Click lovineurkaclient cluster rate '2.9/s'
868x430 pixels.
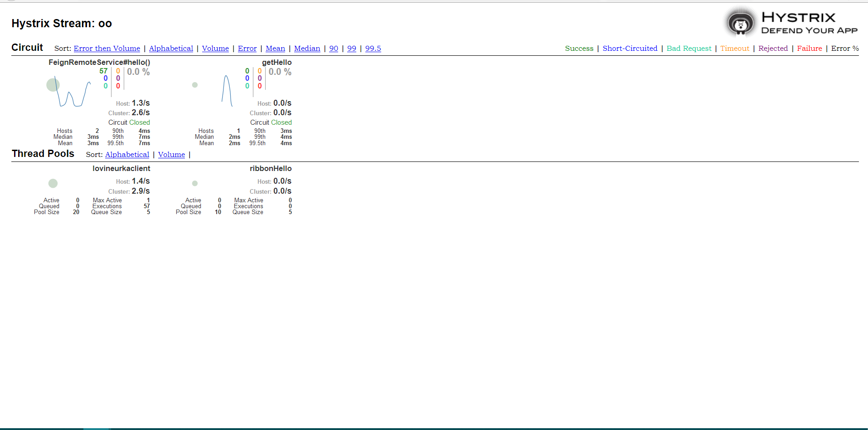(141, 191)
